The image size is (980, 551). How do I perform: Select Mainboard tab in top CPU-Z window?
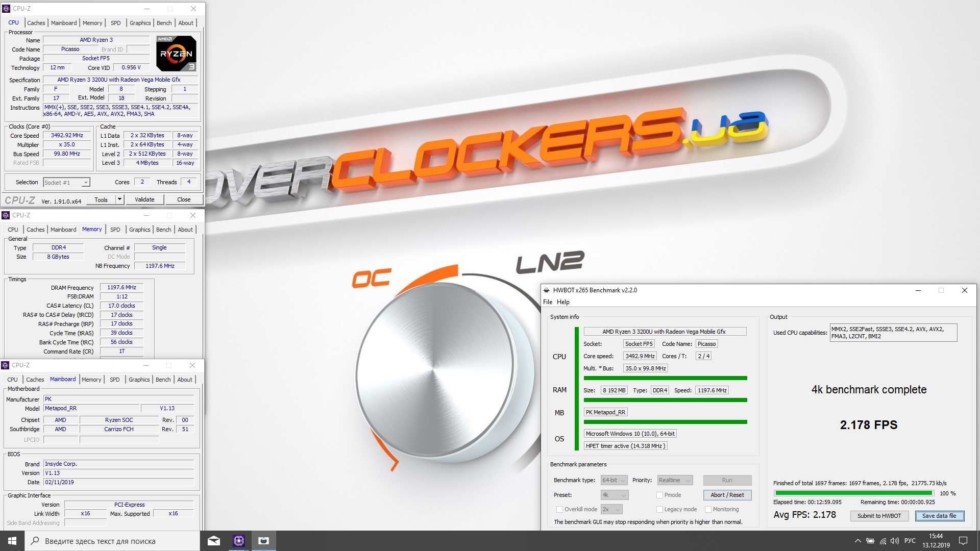coord(64,23)
